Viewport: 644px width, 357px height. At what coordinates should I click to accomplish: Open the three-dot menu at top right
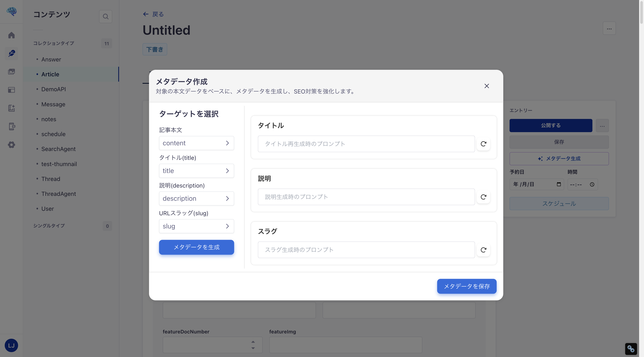pyautogui.click(x=609, y=28)
